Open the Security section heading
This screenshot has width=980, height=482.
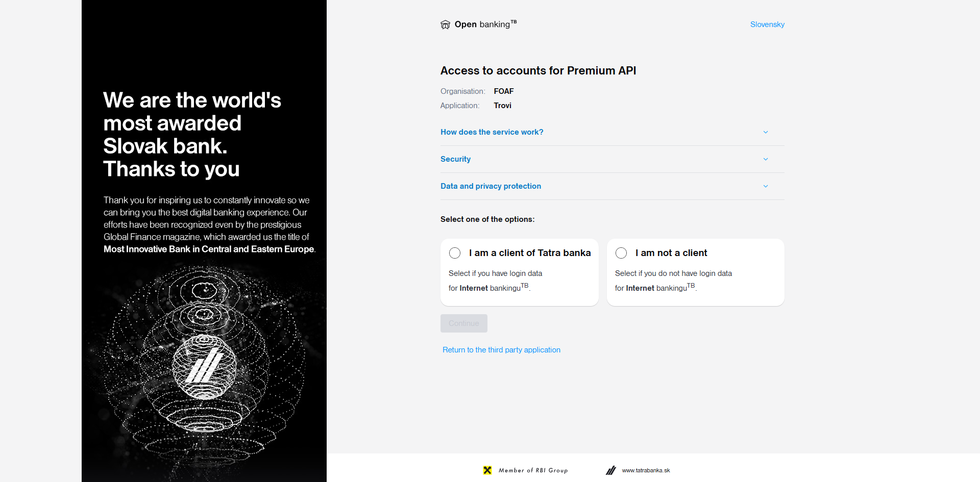(x=455, y=159)
